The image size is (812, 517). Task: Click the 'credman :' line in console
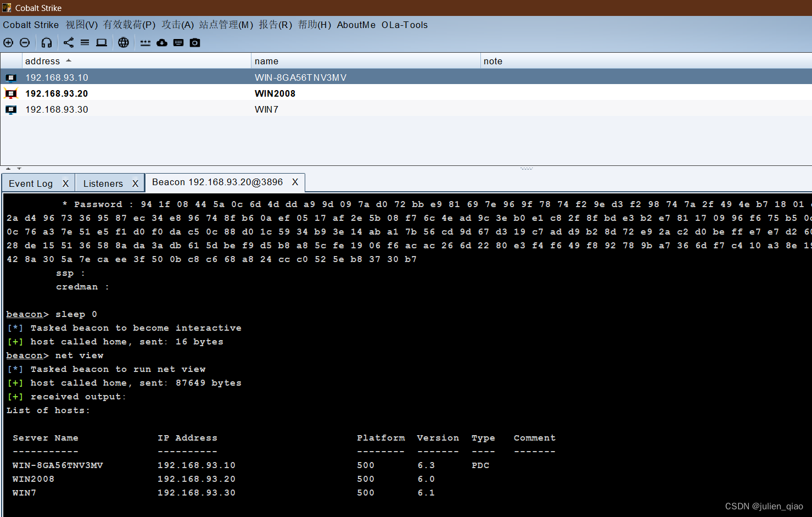(x=82, y=287)
